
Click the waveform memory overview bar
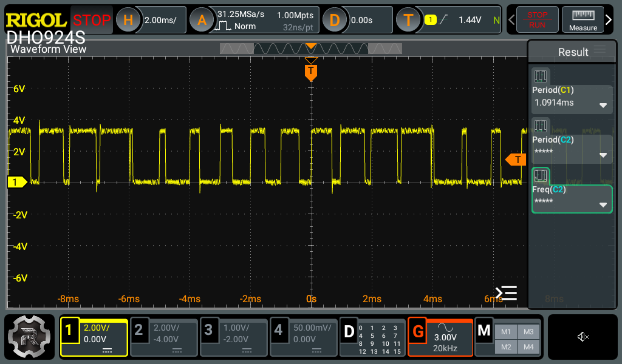coord(310,49)
